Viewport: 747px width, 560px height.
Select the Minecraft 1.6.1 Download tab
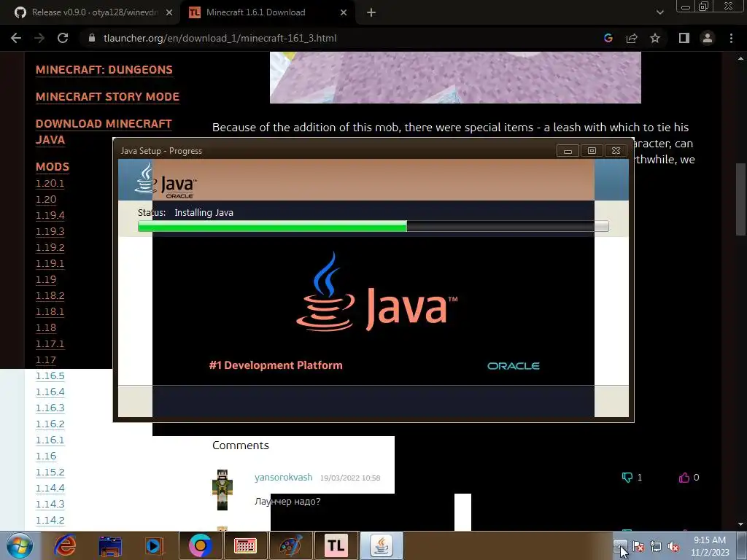(x=268, y=12)
